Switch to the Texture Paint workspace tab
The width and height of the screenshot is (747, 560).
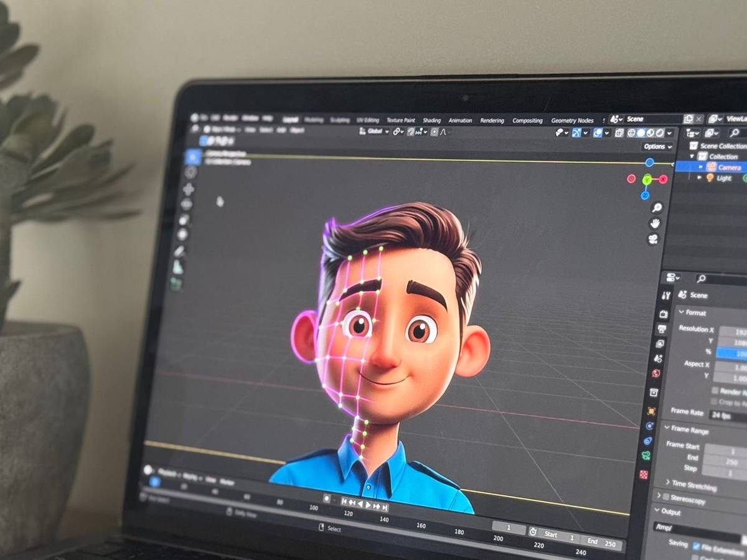coord(400,120)
